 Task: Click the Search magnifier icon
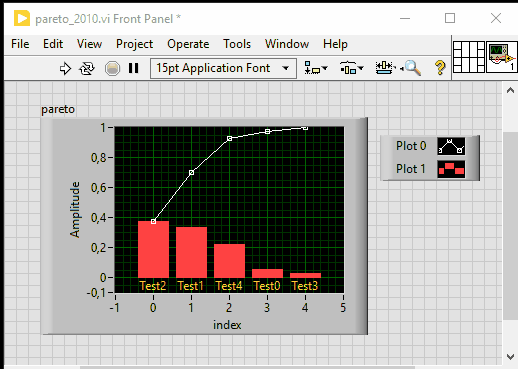click(411, 68)
